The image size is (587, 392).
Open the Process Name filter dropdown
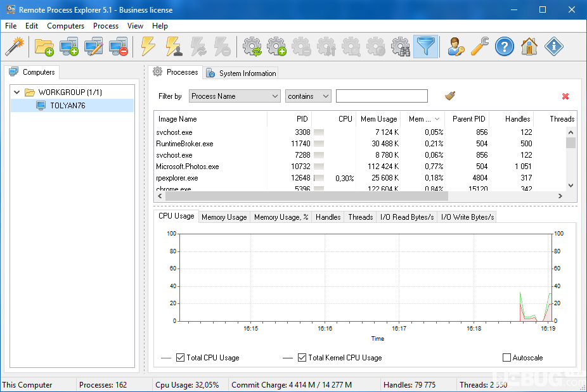(235, 96)
